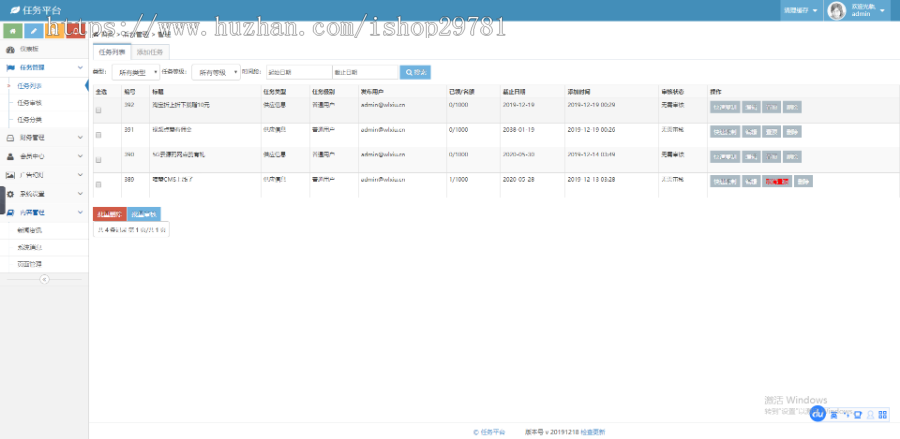Image resolution: width=900 pixels, height=439 pixels.
Task: Collapse sidebar with the double-chevron circle icon
Action: 44,279
